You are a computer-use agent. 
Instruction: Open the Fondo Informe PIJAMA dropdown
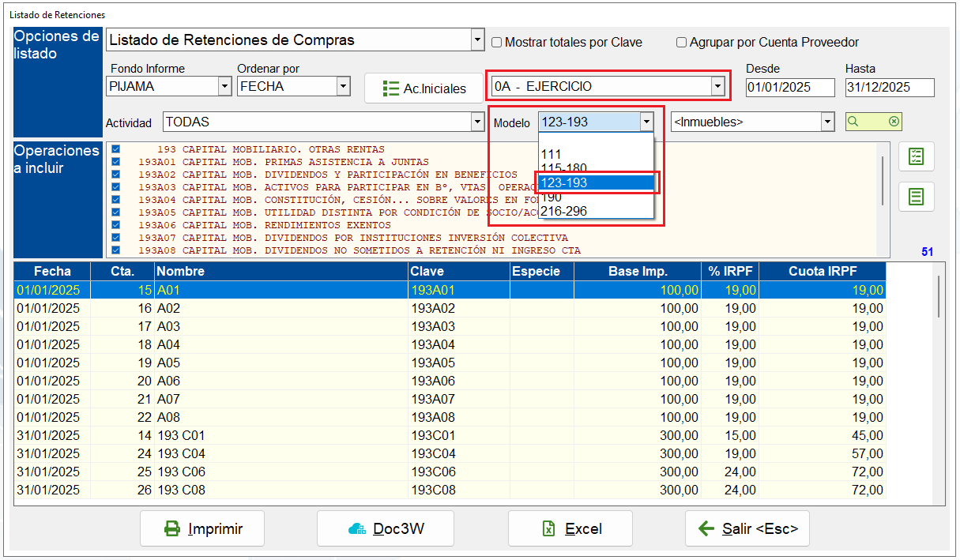224,86
